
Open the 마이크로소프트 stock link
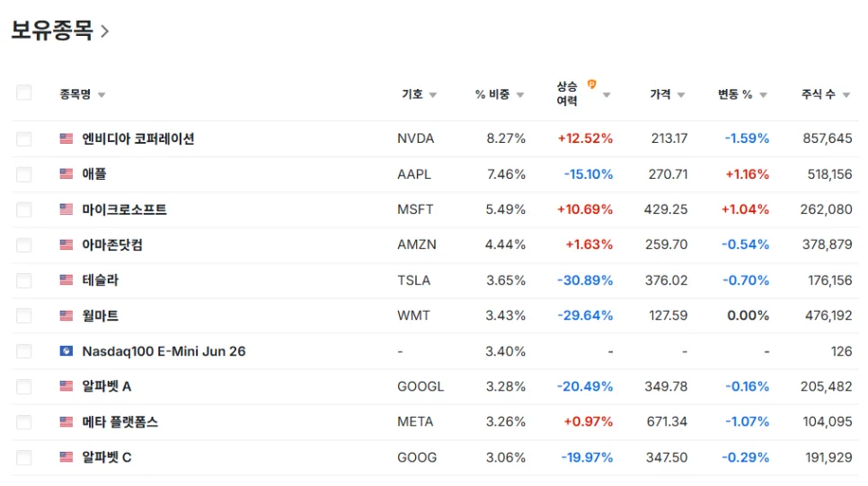(124, 209)
